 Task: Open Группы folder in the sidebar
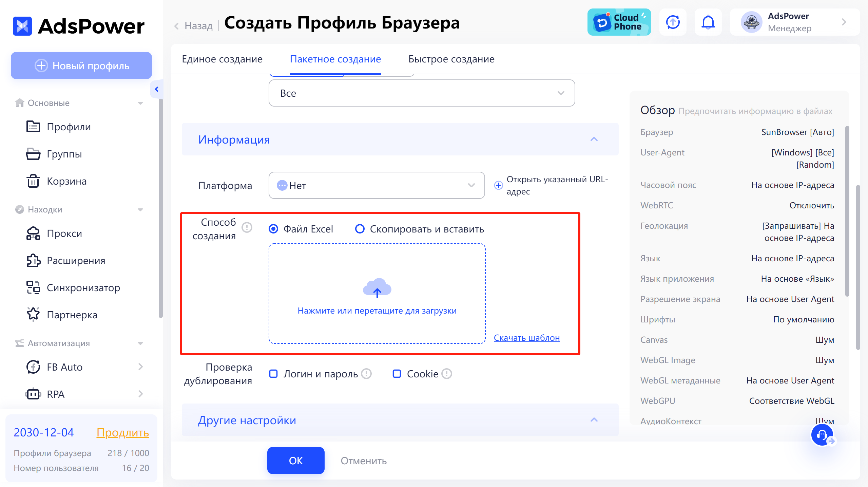pos(54,154)
